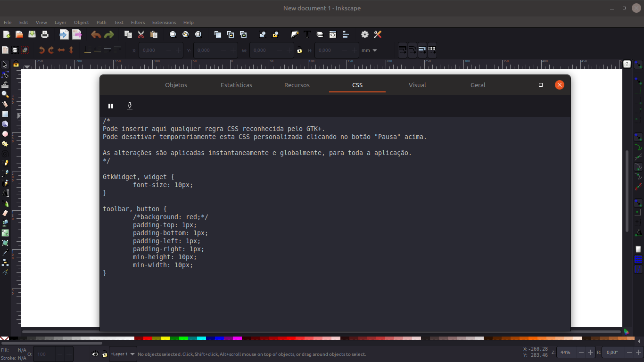Pick the yellow swatch in the palette

point(165,338)
